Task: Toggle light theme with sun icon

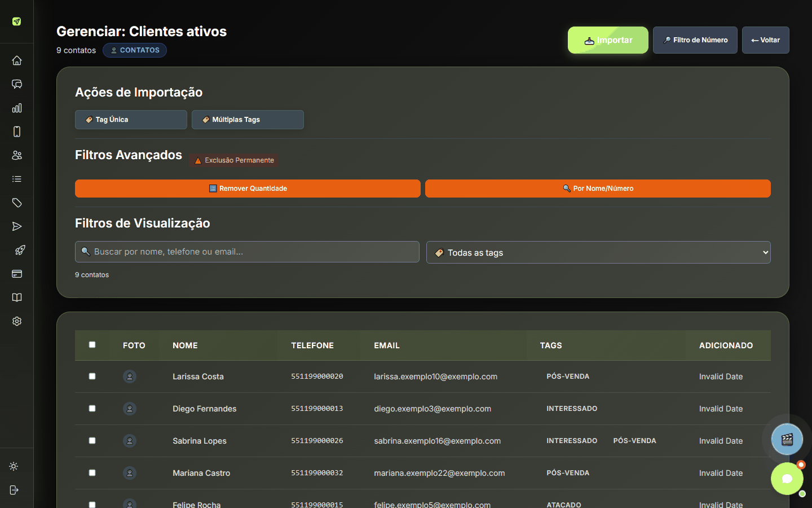Action: coord(14,466)
